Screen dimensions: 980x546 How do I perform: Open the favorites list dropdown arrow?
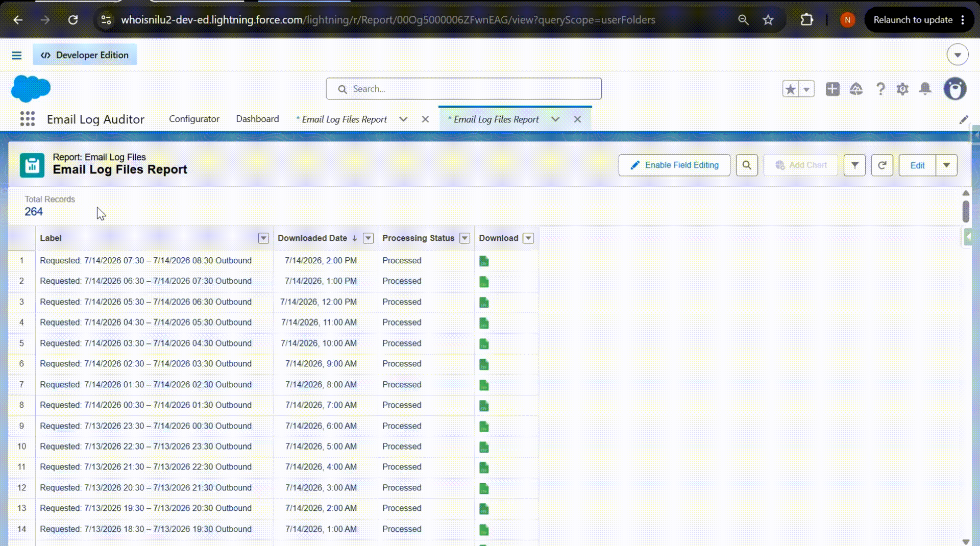point(806,89)
